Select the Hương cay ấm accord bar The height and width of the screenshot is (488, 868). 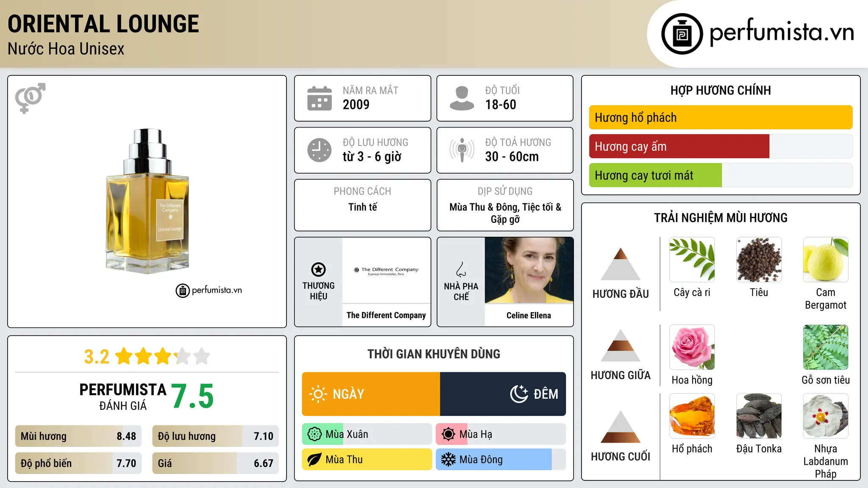[721, 147]
